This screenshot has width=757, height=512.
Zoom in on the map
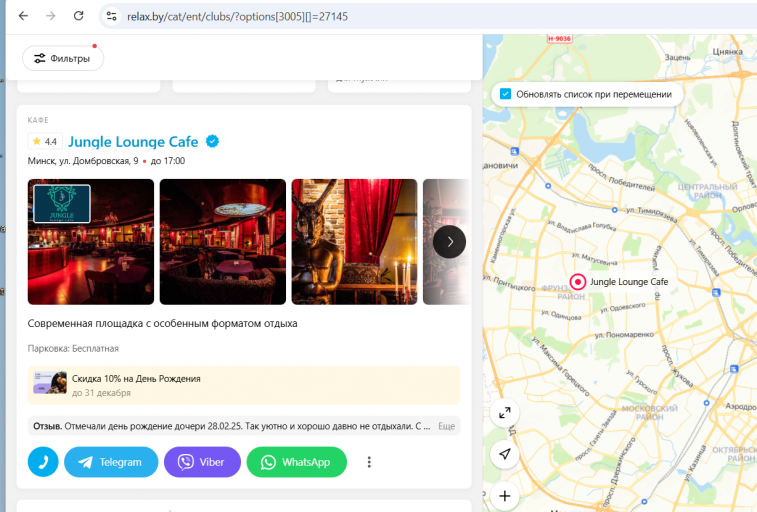[x=505, y=496]
